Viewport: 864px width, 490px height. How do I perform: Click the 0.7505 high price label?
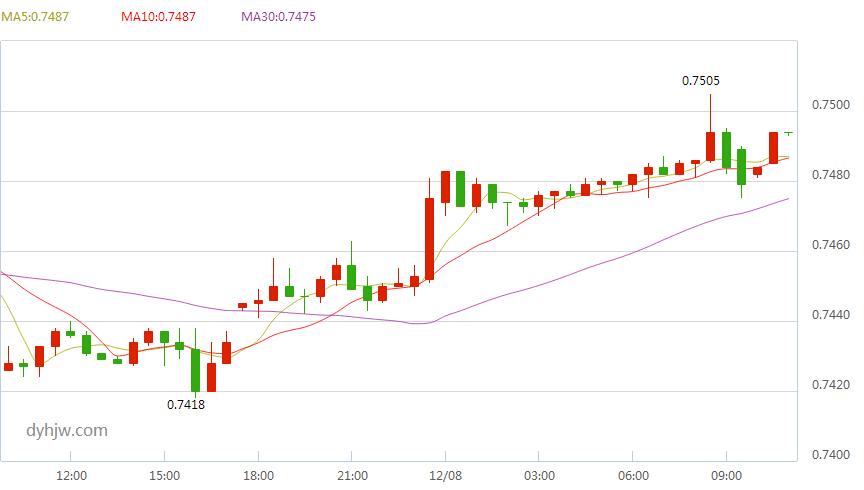(x=700, y=80)
